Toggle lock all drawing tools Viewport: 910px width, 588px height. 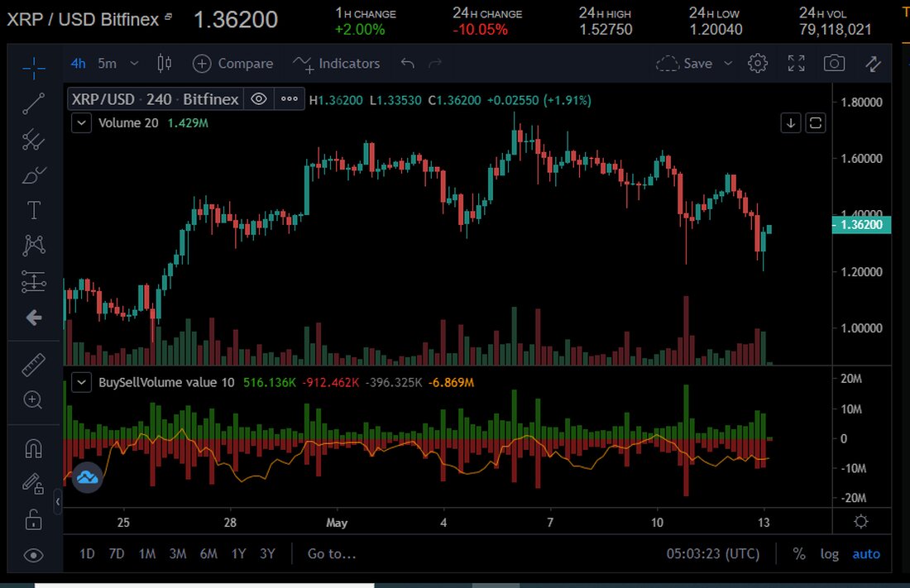point(34,519)
